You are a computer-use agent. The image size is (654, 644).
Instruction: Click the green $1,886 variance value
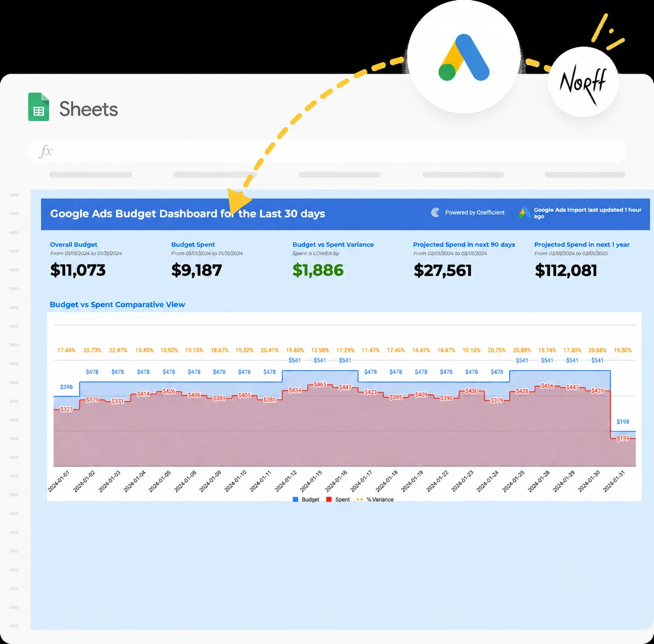(x=318, y=270)
